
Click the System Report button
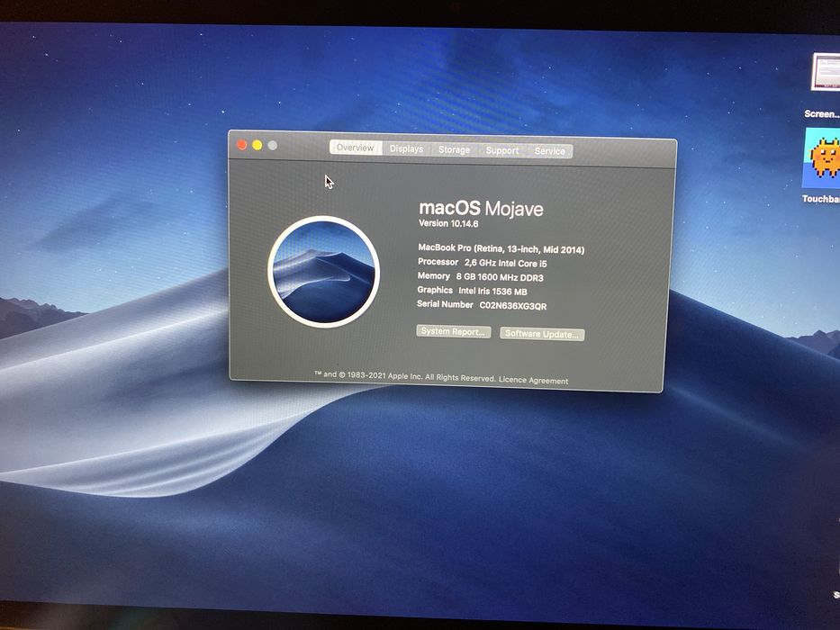pos(453,331)
